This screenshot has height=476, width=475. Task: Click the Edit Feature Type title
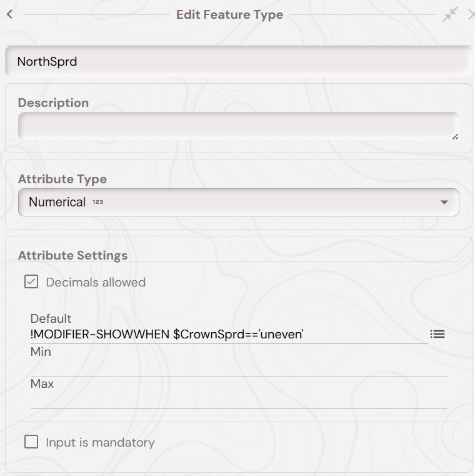coord(229,14)
